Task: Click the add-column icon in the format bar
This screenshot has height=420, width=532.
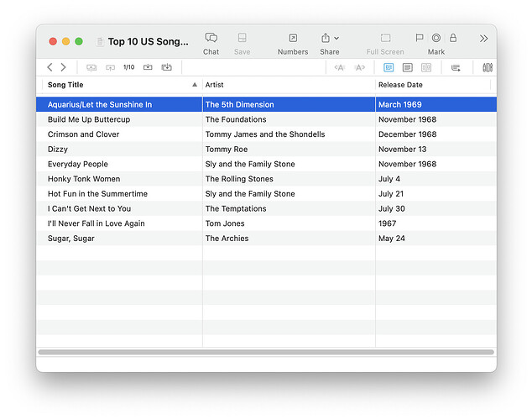Action: pos(456,67)
